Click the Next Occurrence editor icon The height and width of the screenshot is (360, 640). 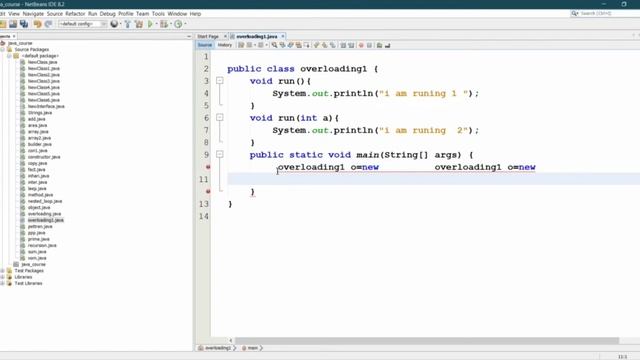click(290, 45)
